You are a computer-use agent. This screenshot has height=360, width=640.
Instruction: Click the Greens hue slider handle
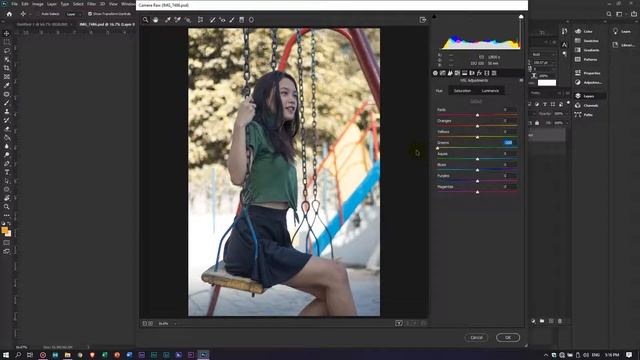tap(438, 148)
